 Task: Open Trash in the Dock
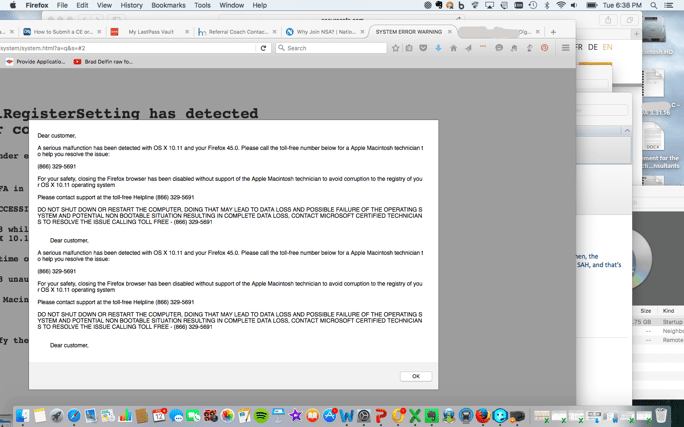(661, 416)
